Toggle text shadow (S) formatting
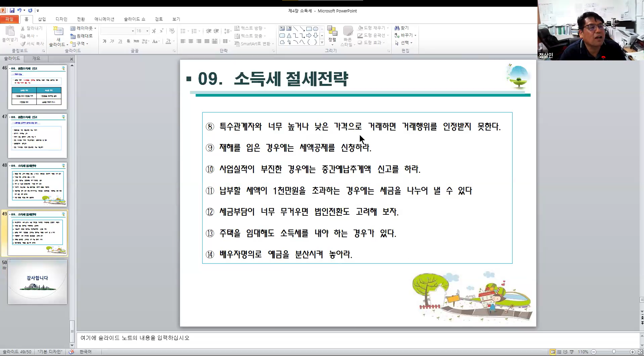 coord(128,41)
